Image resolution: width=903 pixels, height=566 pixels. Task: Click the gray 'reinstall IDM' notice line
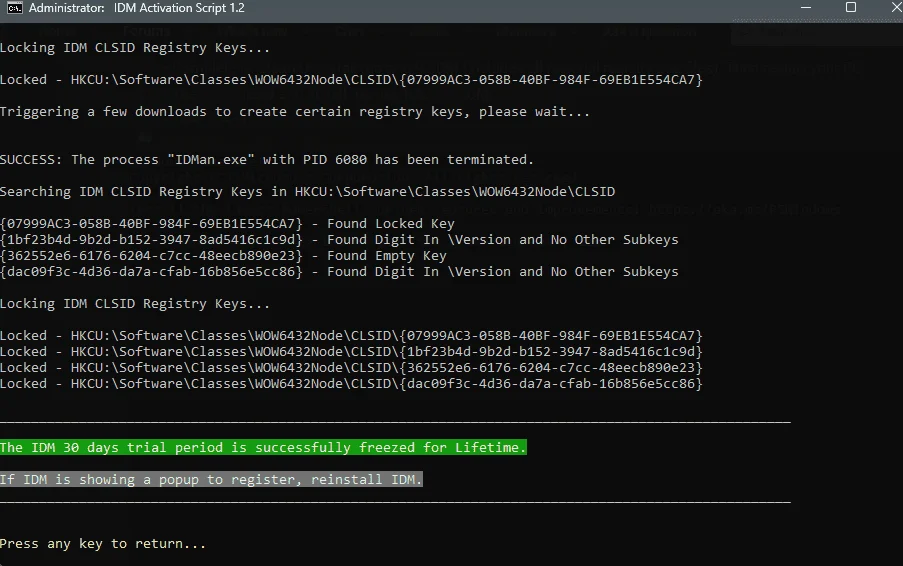(x=211, y=479)
